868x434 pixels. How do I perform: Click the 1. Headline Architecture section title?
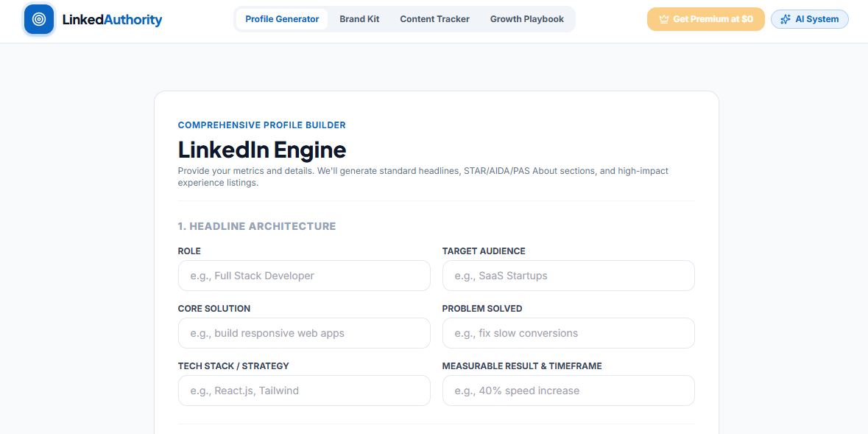257,226
